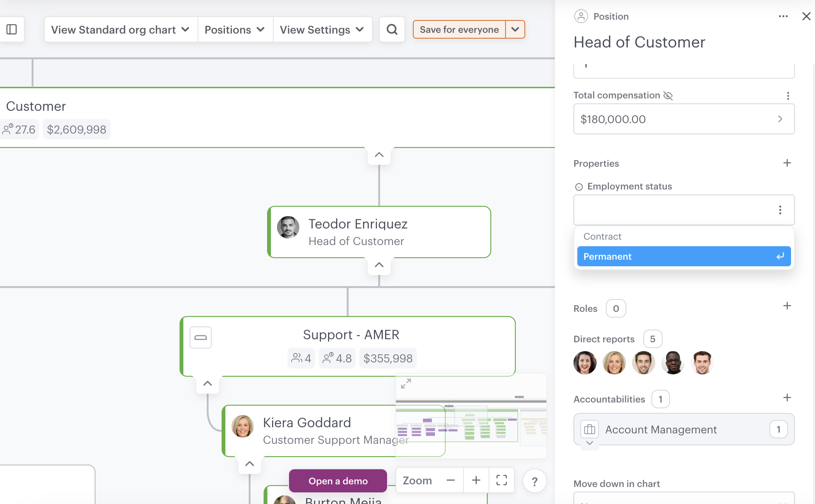This screenshot has height=504, width=815.
Task: Select the Teodor Enriquez position card
Action: point(379,232)
